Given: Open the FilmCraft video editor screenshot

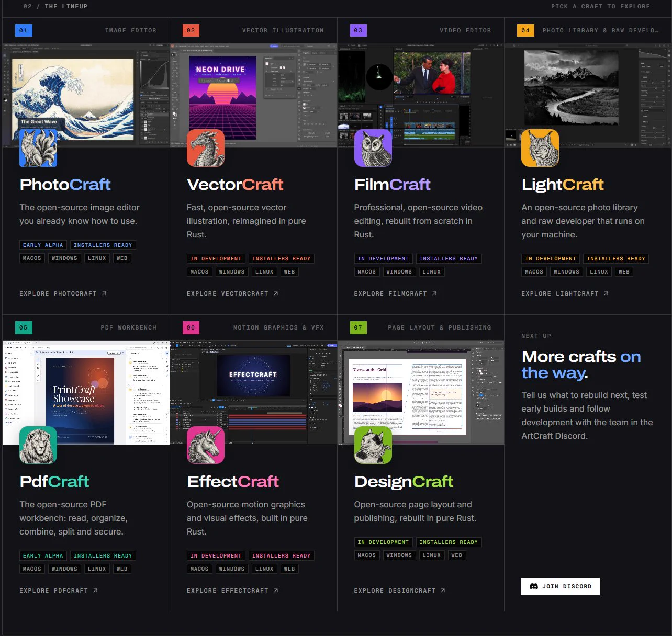Looking at the screenshot, I should (421, 95).
